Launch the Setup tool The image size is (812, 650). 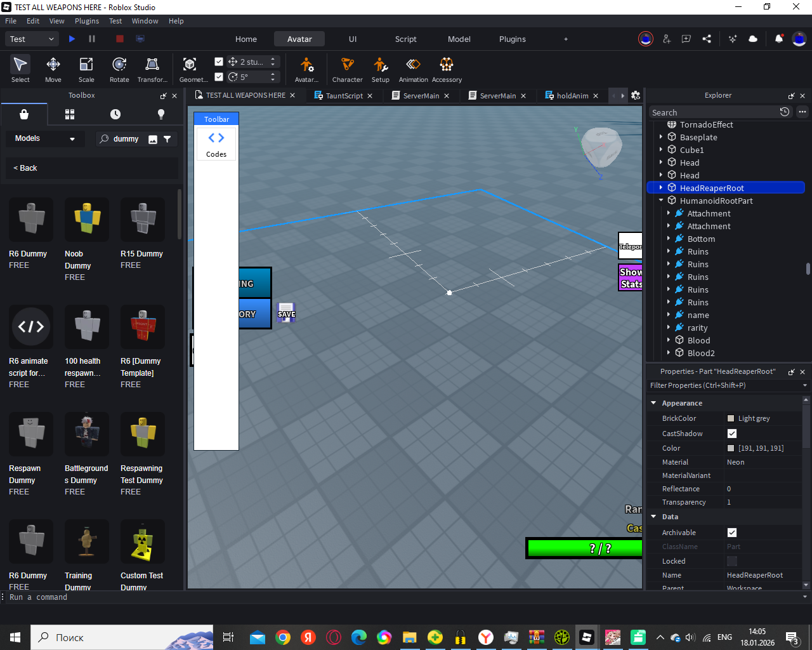click(381, 69)
